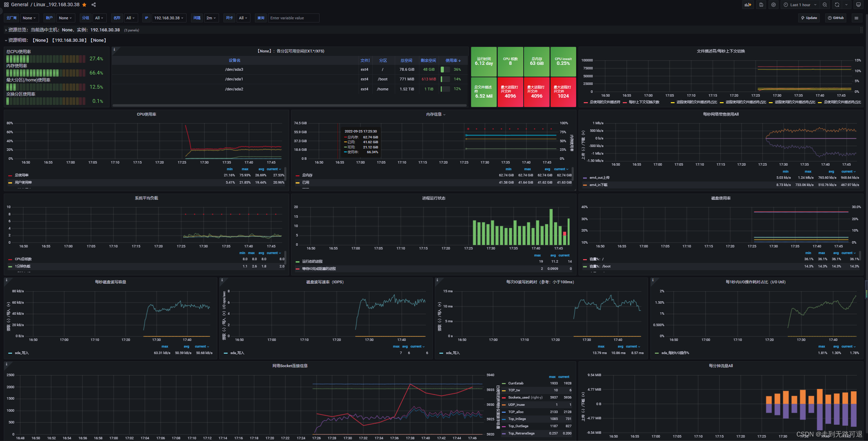This screenshot has height=441, width=868.
Task: Open the GitHub link
Action: (x=836, y=18)
